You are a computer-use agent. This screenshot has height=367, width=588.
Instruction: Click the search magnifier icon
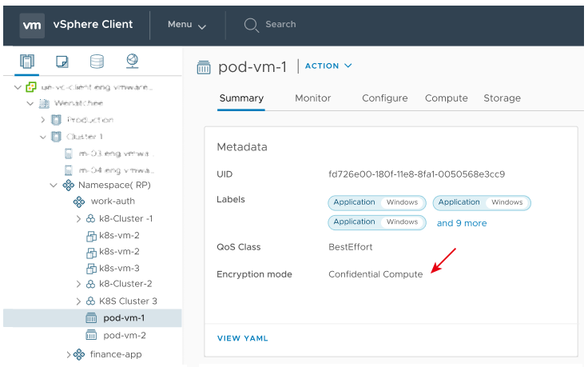click(x=251, y=25)
